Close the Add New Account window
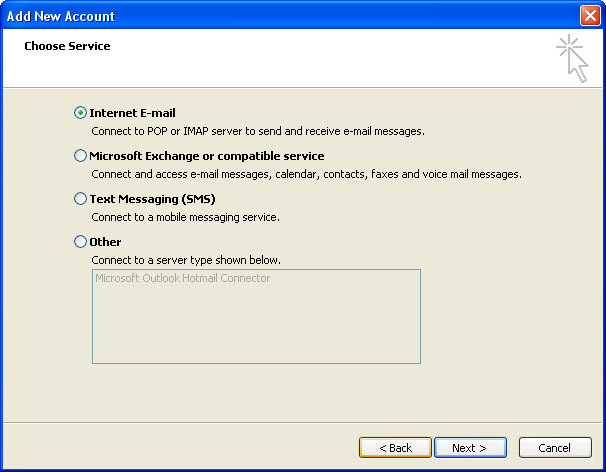606x472 pixels. tap(590, 16)
